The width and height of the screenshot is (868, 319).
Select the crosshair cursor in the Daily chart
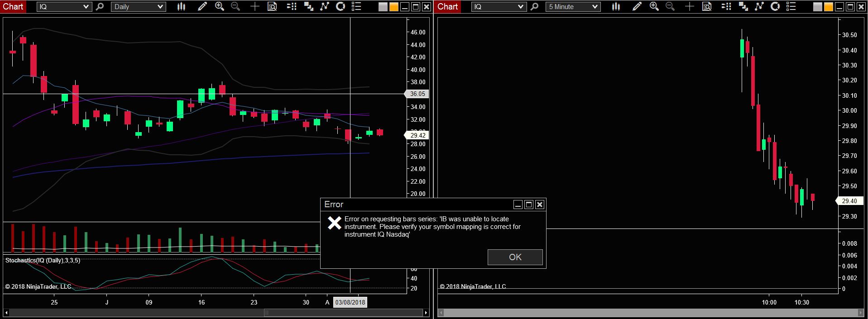coord(255,7)
